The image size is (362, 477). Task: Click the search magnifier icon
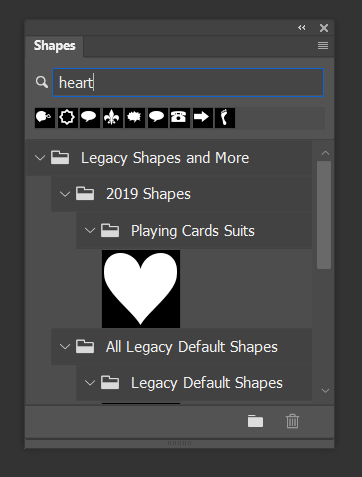42,82
